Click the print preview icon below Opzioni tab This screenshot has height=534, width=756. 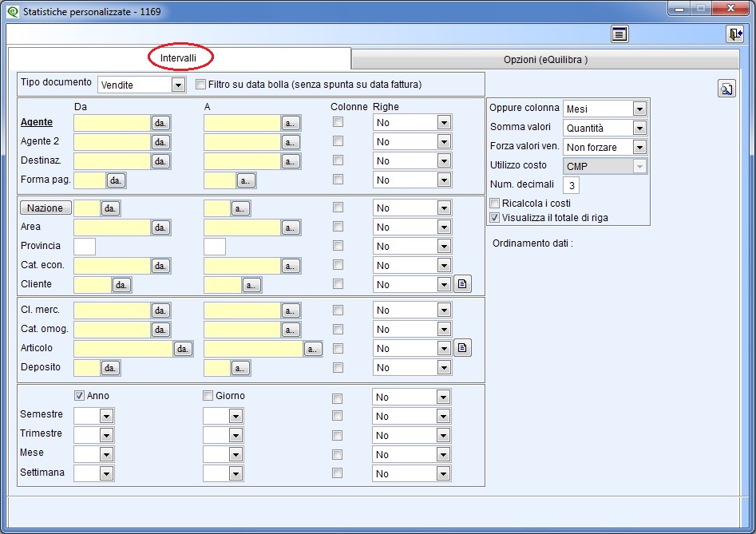click(x=726, y=89)
